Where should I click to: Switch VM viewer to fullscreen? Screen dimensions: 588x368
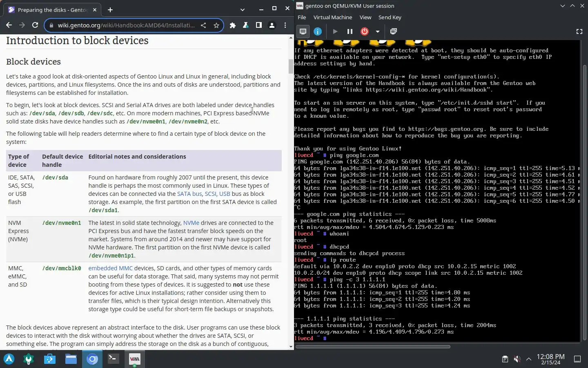(x=579, y=31)
